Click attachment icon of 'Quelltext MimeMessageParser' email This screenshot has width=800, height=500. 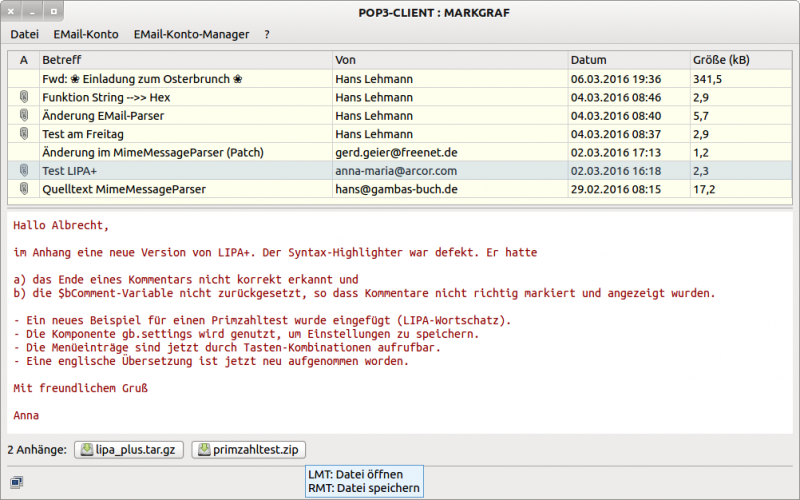[24, 189]
